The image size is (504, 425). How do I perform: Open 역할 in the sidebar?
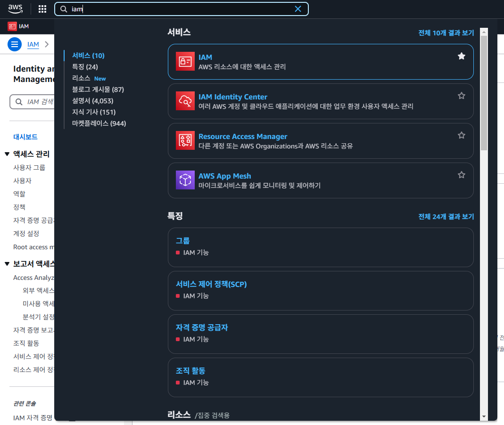click(x=19, y=194)
